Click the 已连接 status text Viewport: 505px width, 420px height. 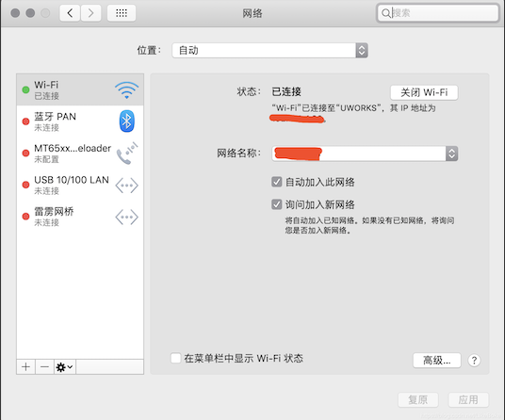(286, 91)
